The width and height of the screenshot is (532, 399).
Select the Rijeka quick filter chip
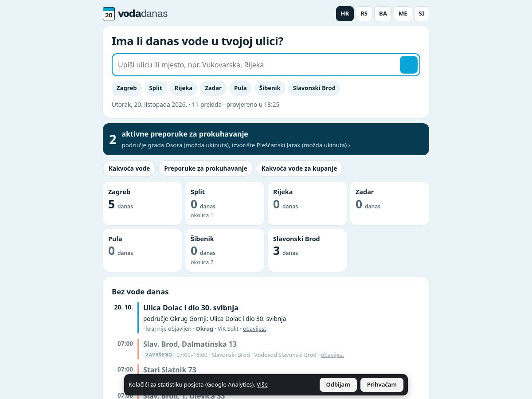tap(184, 88)
